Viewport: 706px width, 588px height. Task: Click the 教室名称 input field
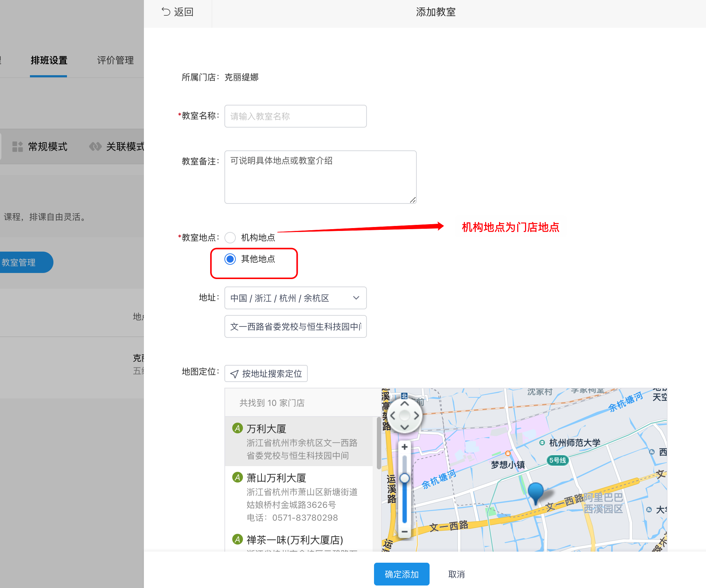[295, 116]
